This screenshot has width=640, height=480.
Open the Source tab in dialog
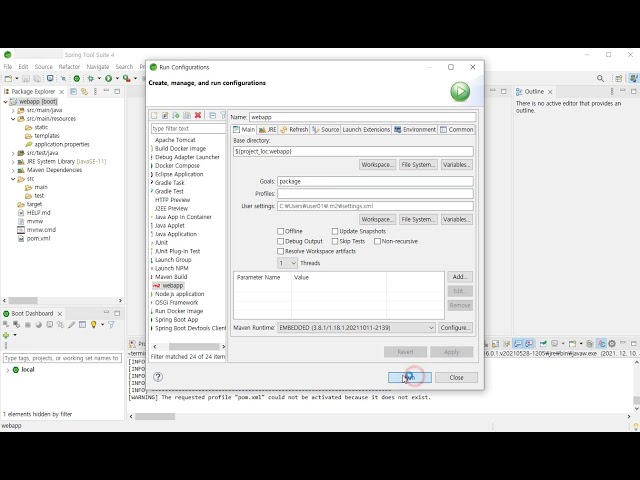coord(325,129)
